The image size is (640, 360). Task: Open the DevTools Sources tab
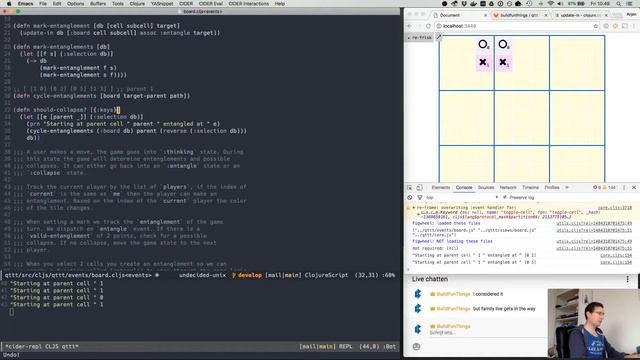point(486,188)
